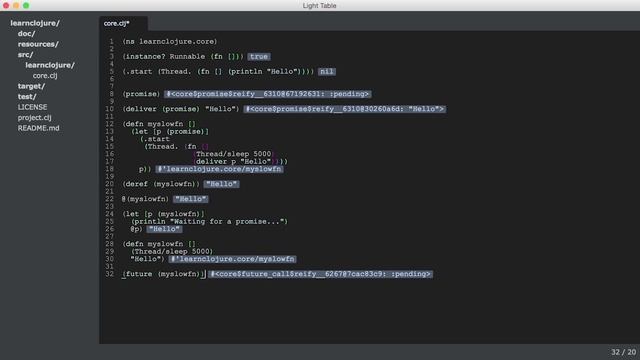Place cursor in '(ns learnclojure.core)' line

(x=170, y=42)
